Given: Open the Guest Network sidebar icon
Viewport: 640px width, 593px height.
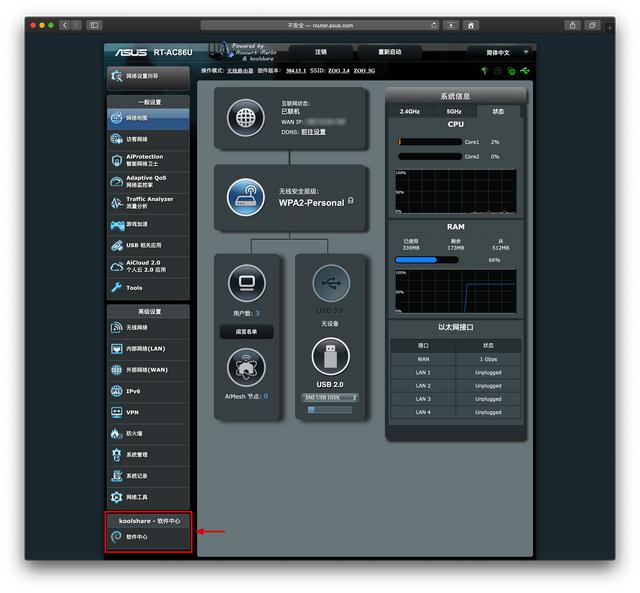Looking at the screenshot, I should [116, 139].
